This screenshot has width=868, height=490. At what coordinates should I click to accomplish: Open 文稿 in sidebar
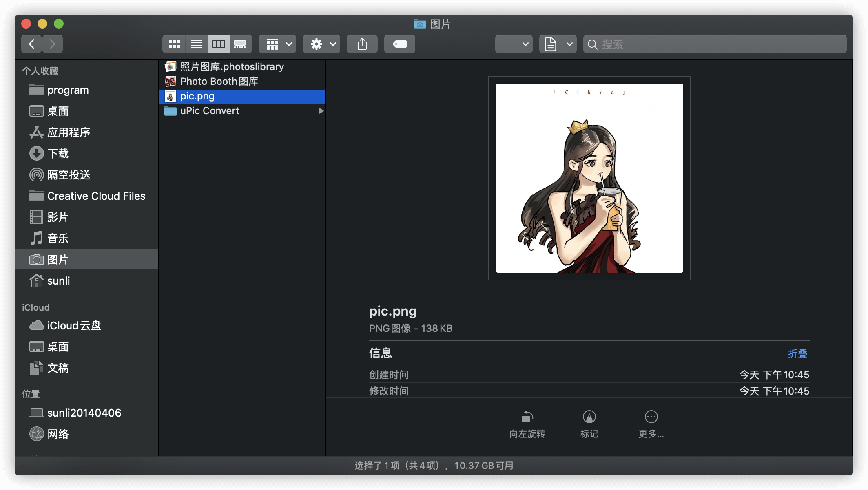coord(86,368)
